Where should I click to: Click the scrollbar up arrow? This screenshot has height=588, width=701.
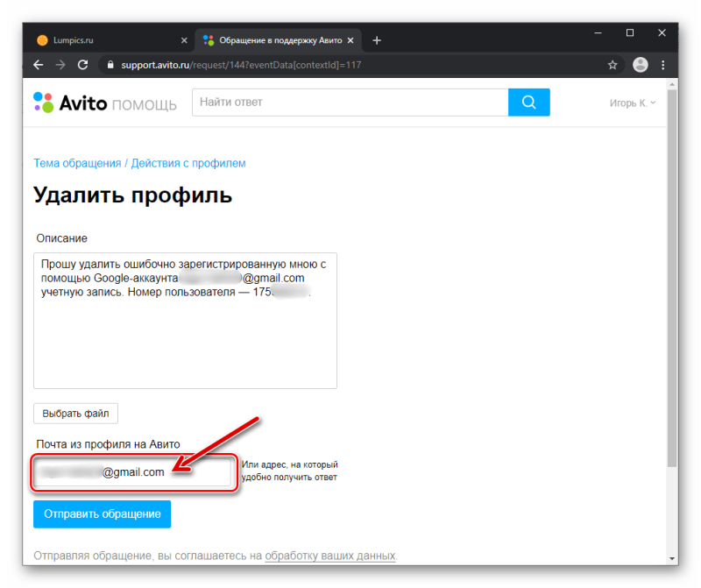tap(672, 84)
